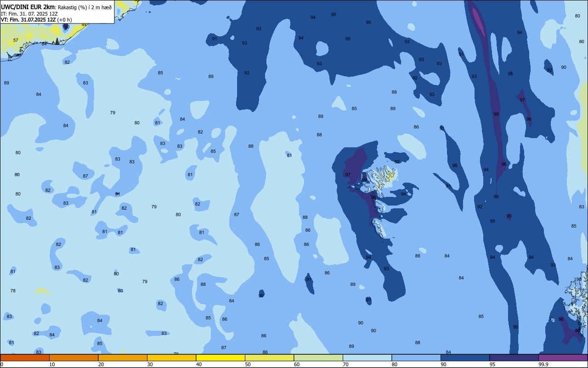Image resolution: width=588 pixels, height=368 pixels.
Task: Click the humidity value '44' on the map
Action: [x=84, y=25]
